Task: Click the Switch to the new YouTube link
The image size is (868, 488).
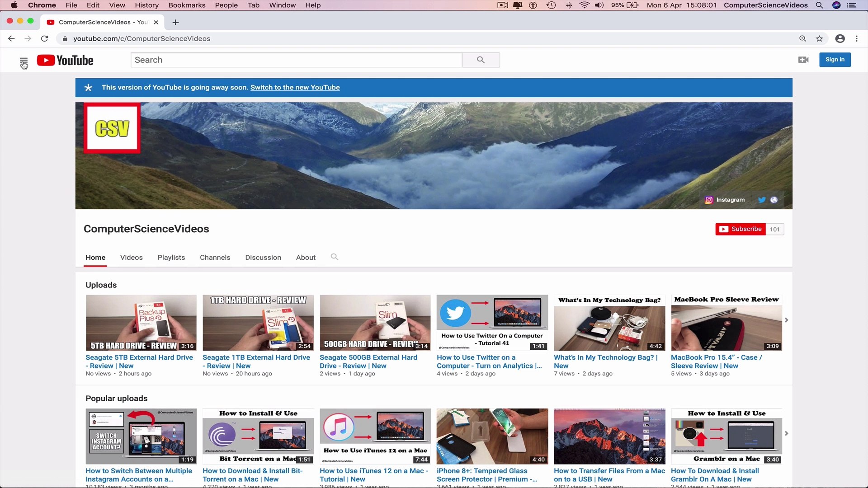Action: 295,87
